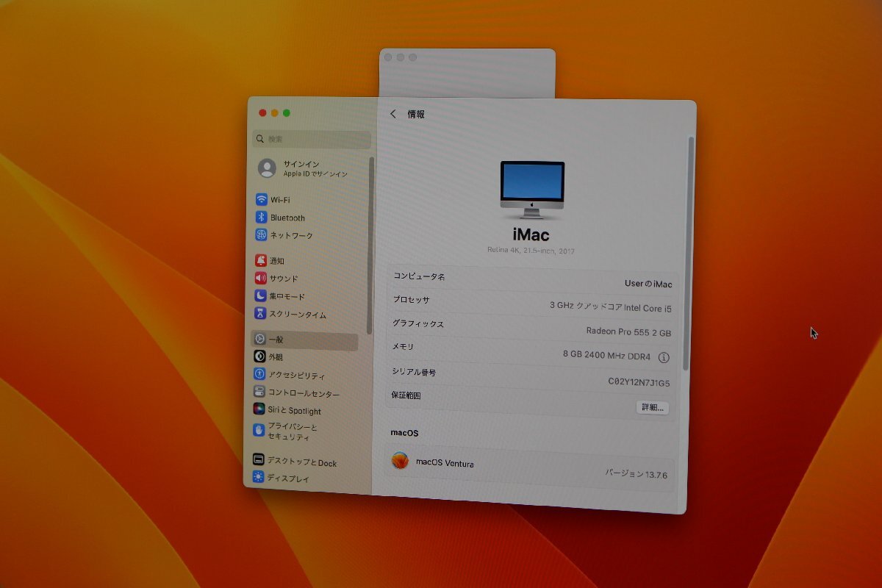Click graphics value Radeon Pro 555 2 GB

[628, 331]
